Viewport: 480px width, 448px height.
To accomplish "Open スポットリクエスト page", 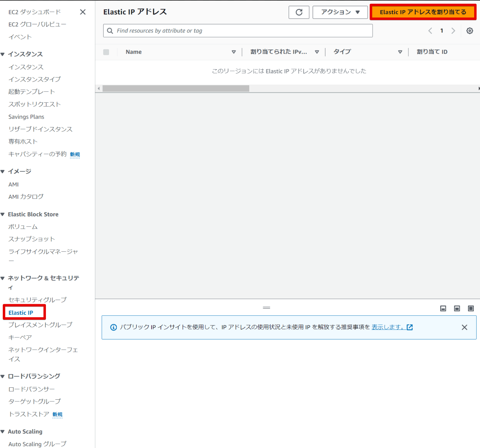I will [x=35, y=104].
